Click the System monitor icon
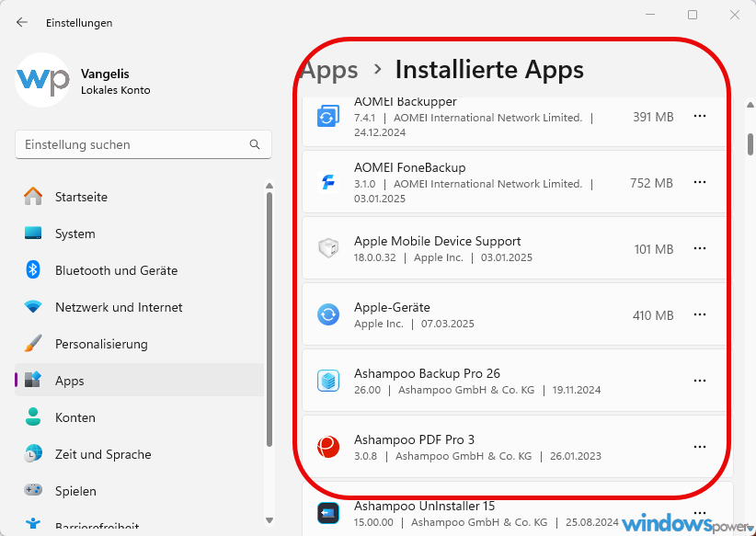 [x=33, y=234]
